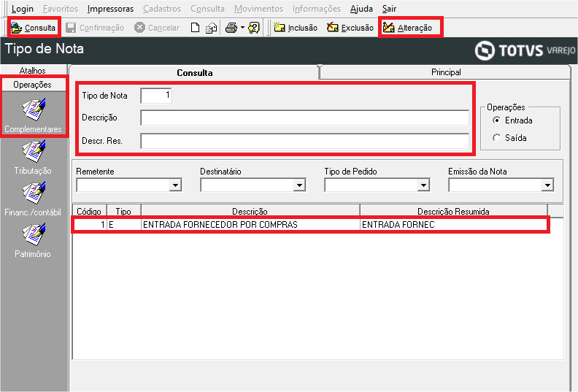Open the Cadastros menu

[162, 9]
